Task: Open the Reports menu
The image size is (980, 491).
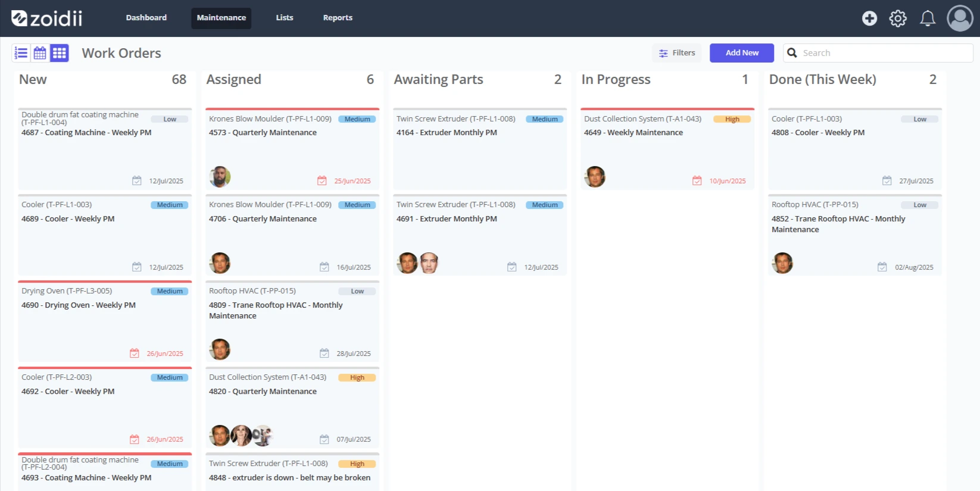Action: [x=338, y=18]
